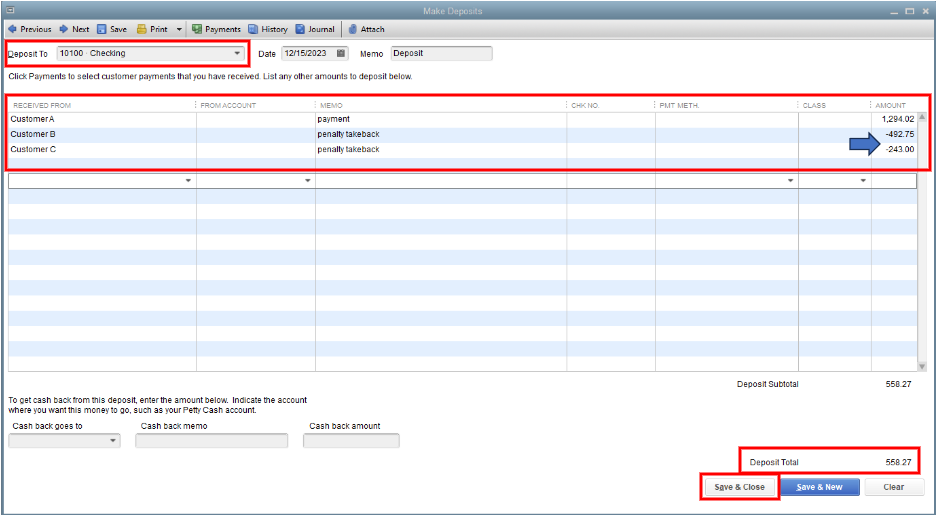Select the Customer A row name

(32, 119)
